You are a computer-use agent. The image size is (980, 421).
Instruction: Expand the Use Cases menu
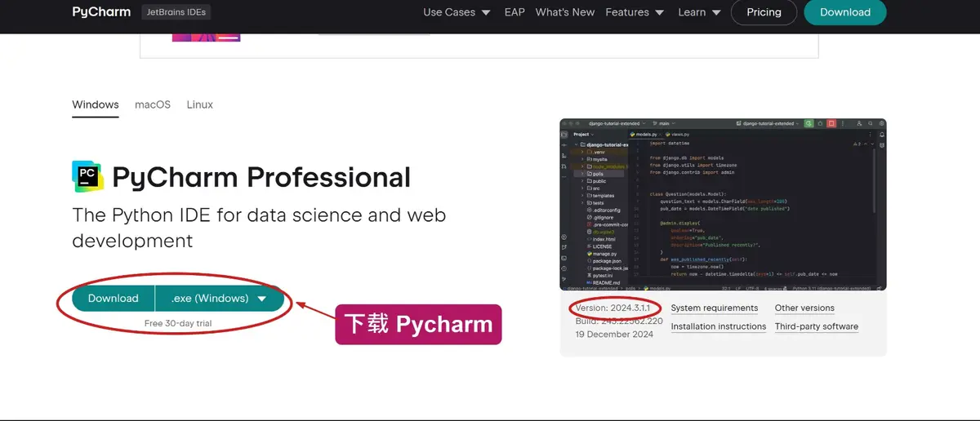pos(457,12)
